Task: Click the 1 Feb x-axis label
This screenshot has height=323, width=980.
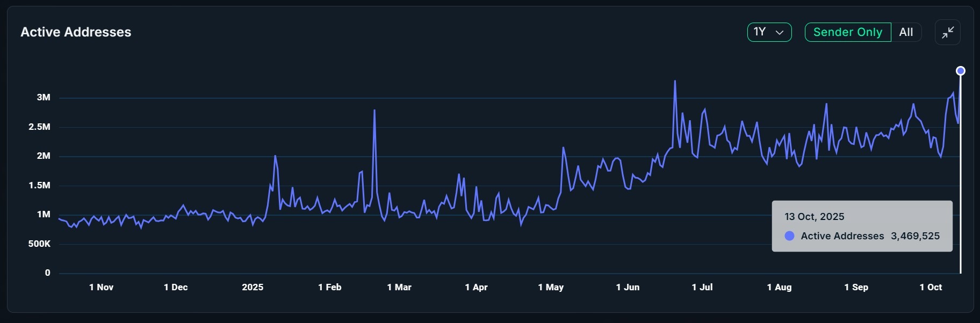Action: pyautogui.click(x=329, y=287)
